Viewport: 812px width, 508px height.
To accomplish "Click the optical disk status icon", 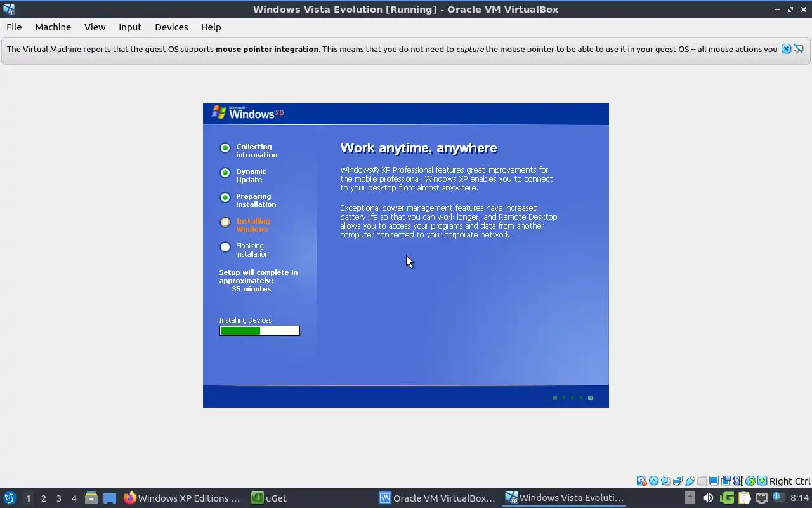I will [x=653, y=481].
